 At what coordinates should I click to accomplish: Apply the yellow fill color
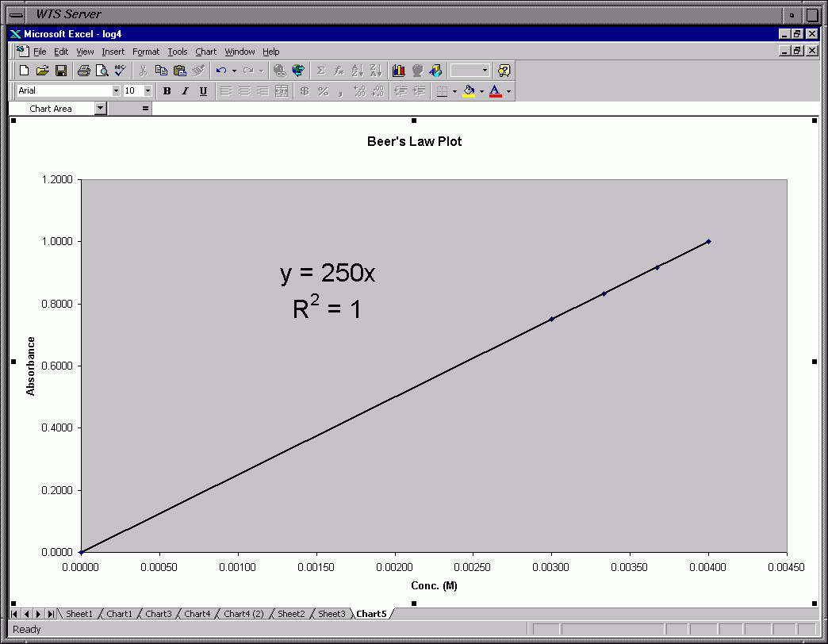(469, 91)
